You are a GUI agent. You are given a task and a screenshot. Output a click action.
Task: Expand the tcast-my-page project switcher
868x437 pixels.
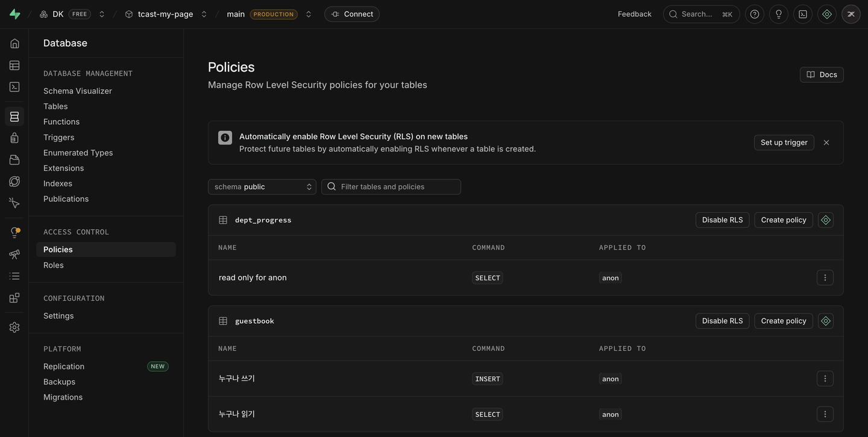click(204, 14)
